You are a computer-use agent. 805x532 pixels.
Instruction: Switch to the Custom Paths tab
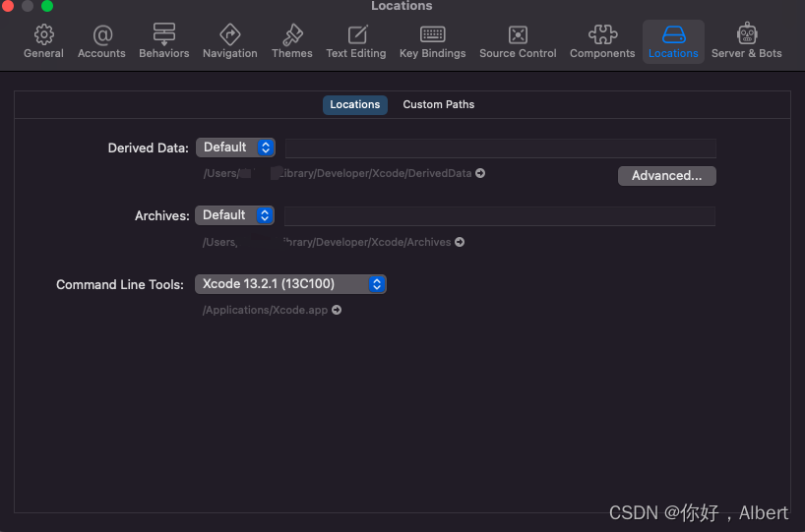(x=439, y=104)
